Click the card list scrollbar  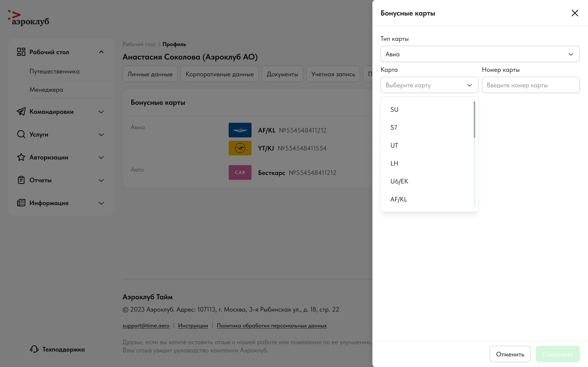click(474, 120)
